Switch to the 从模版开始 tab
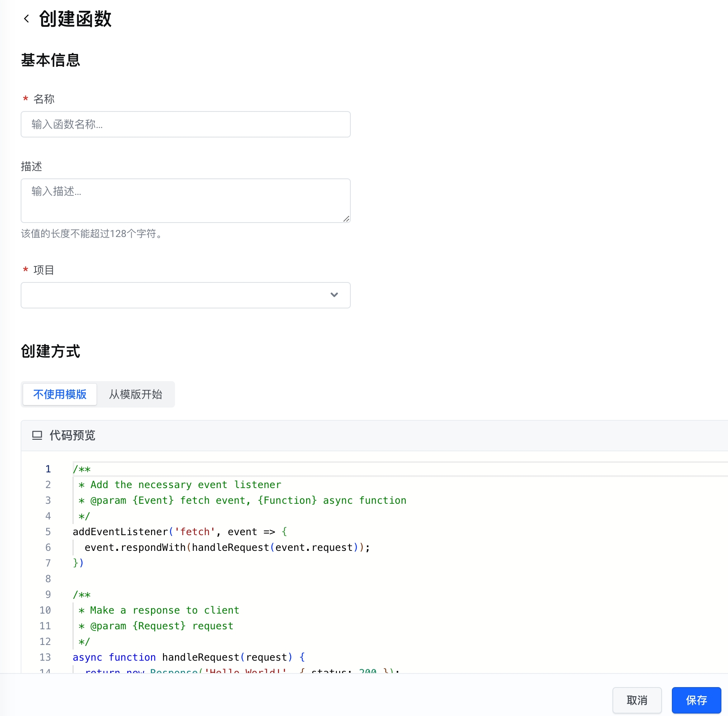Screen dimensions: 728x716 (136, 394)
